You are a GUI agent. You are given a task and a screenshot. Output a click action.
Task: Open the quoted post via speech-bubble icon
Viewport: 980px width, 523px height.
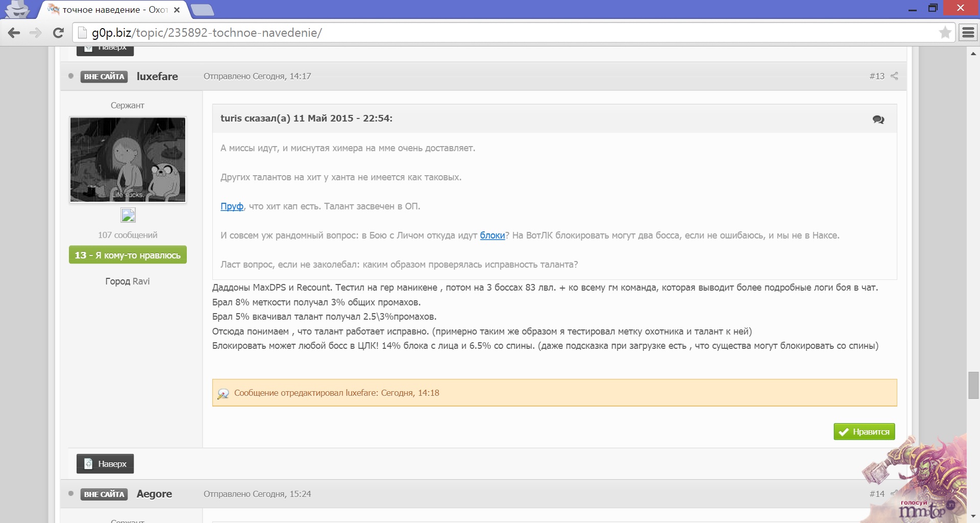pyautogui.click(x=878, y=120)
